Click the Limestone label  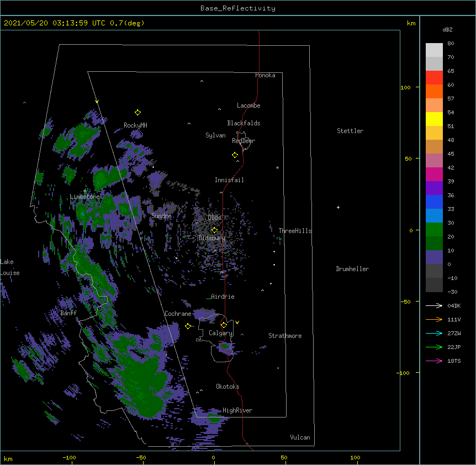coord(84,197)
